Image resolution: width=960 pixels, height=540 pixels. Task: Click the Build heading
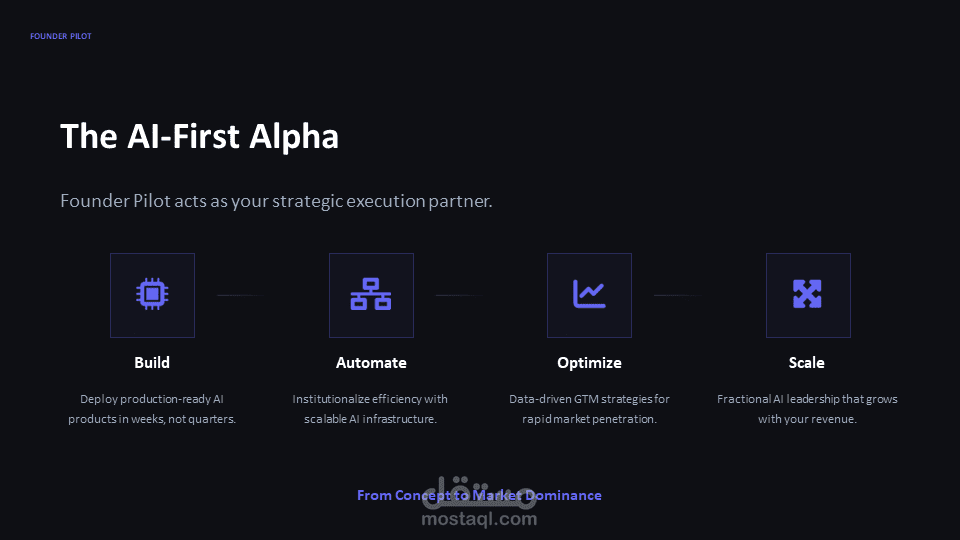point(152,362)
